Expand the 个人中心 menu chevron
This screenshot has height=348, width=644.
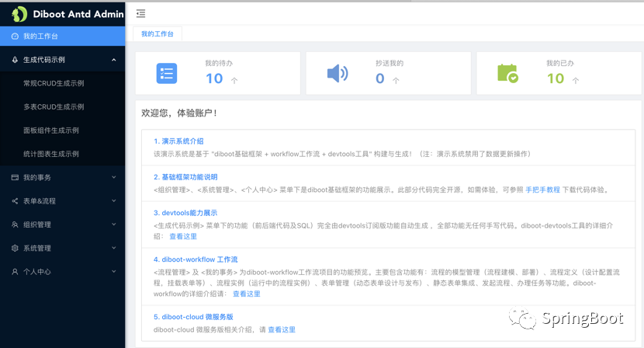pos(114,272)
